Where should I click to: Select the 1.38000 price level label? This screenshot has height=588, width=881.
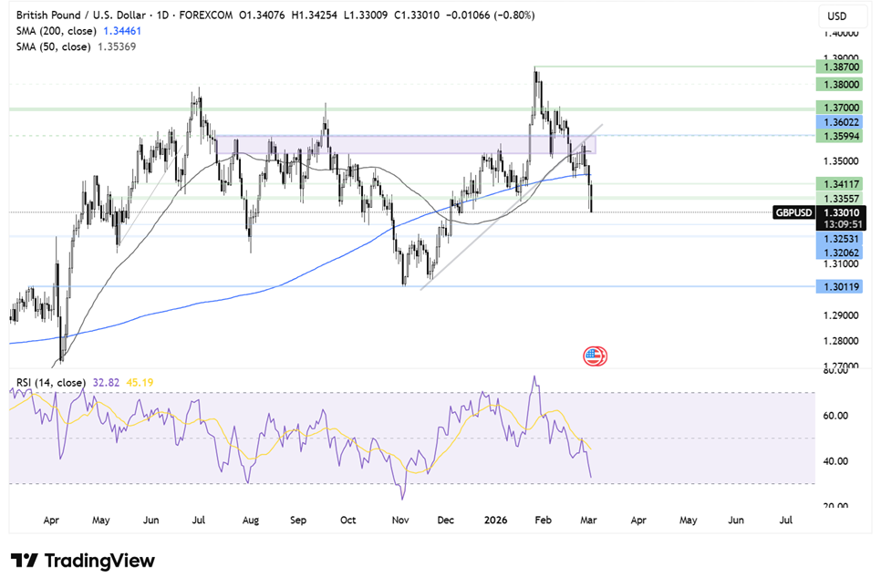pyautogui.click(x=839, y=85)
